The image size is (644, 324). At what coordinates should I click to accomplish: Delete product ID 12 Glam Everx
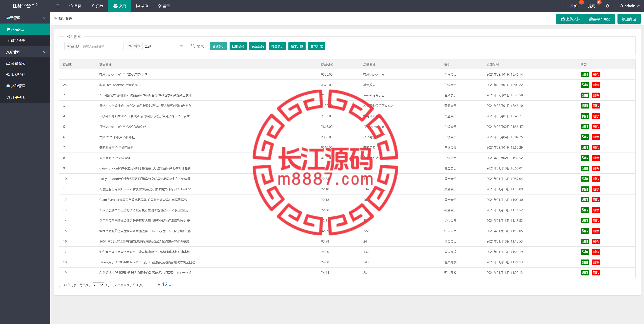coord(596,200)
